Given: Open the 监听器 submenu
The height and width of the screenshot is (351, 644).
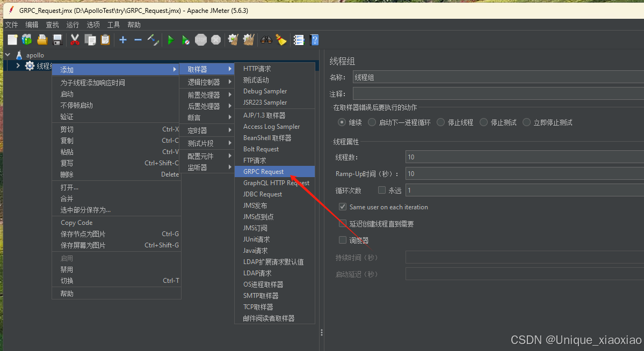Looking at the screenshot, I should [x=207, y=167].
